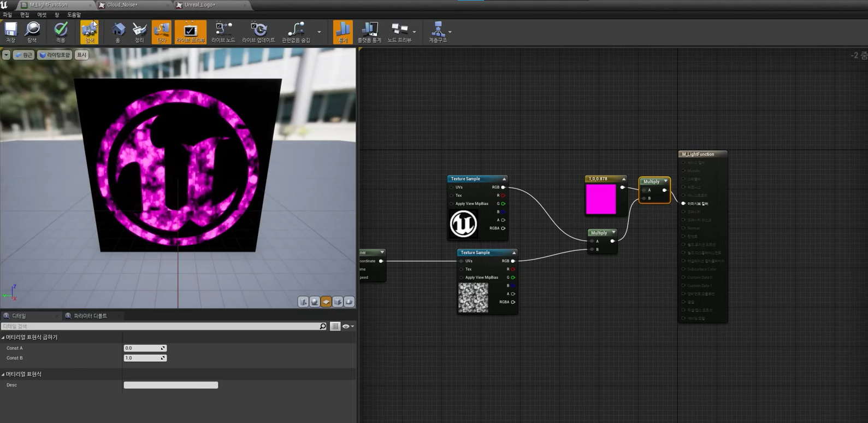
Task: Select the M_LightFunction result node title
Action: (x=703, y=154)
